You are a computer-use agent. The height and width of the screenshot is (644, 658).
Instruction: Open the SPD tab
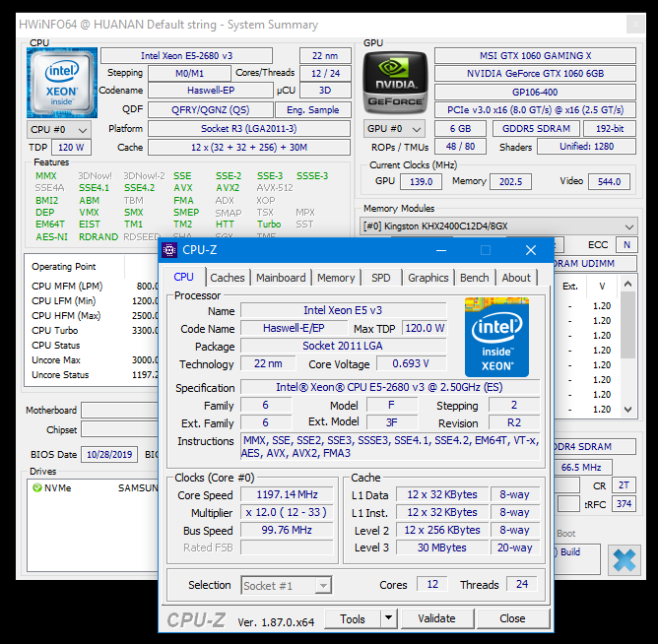click(380, 278)
